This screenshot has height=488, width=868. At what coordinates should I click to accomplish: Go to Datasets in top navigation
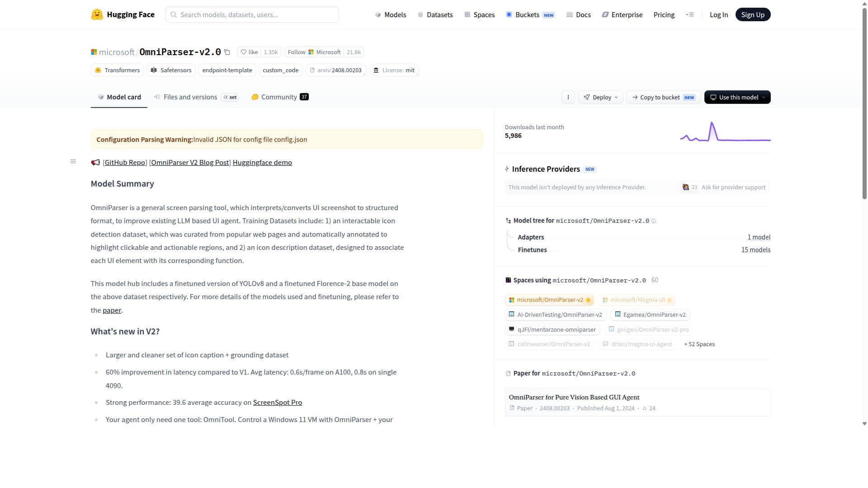point(435,14)
